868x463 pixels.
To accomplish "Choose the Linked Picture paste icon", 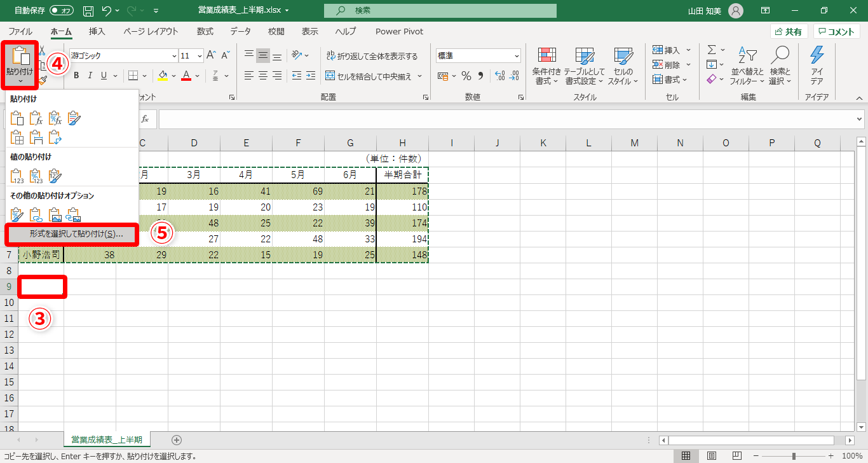I will (x=74, y=214).
